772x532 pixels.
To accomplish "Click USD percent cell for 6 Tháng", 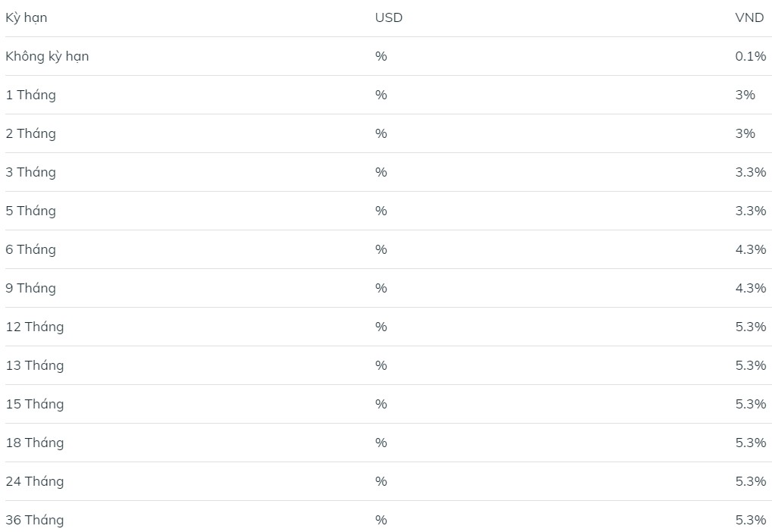I will point(381,249).
